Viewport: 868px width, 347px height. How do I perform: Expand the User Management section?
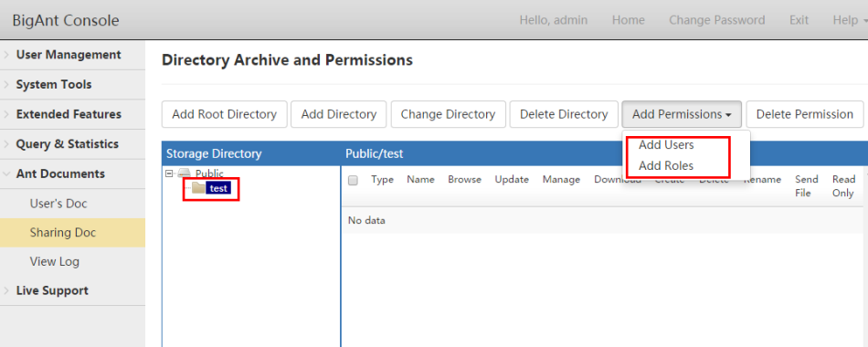[72, 55]
